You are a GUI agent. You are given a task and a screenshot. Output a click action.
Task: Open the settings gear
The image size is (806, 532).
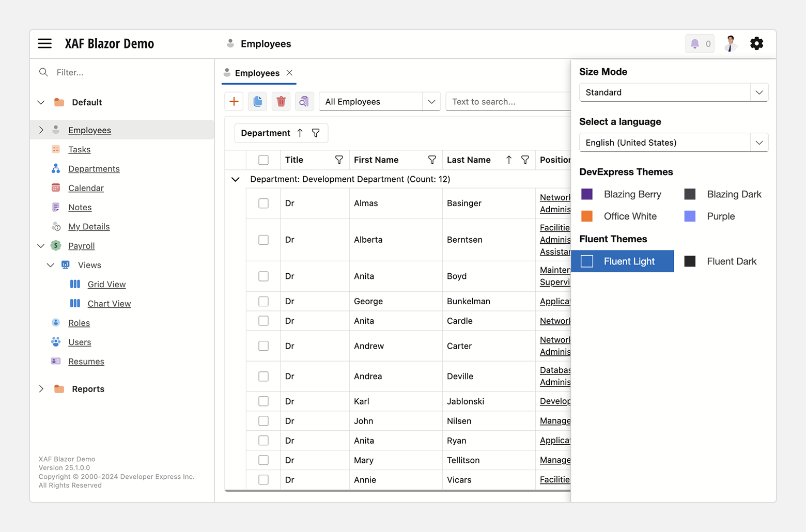coord(756,43)
